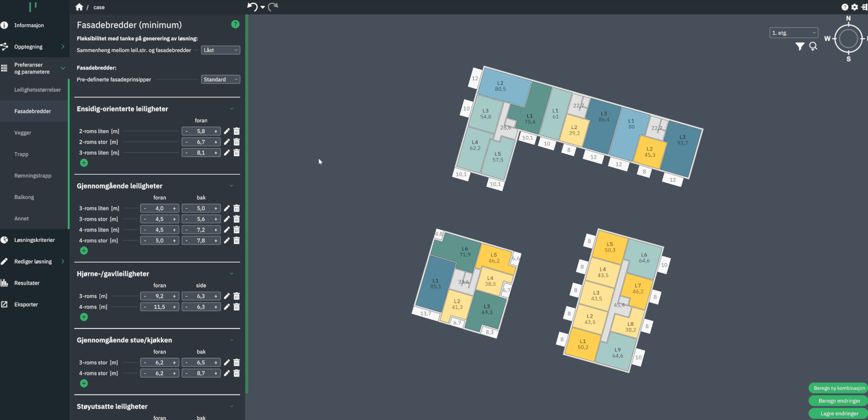Viewport: 868px width, 420px height.
Task: Delete the 2-roms liten row
Action: pyautogui.click(x=236, y=131)
